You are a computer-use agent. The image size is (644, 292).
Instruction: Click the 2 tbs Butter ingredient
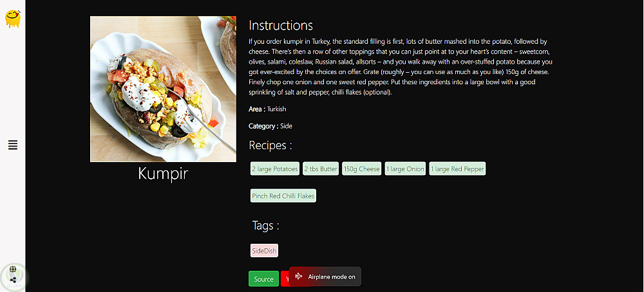click(x=321, y=169)
